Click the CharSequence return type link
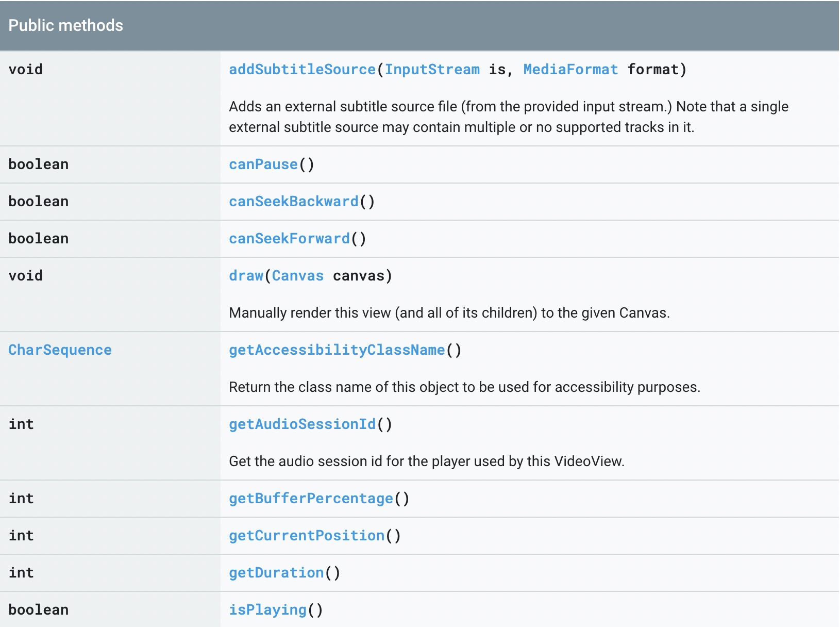The image size is (840, 627). pyautogui.click(x=60, y=350)
